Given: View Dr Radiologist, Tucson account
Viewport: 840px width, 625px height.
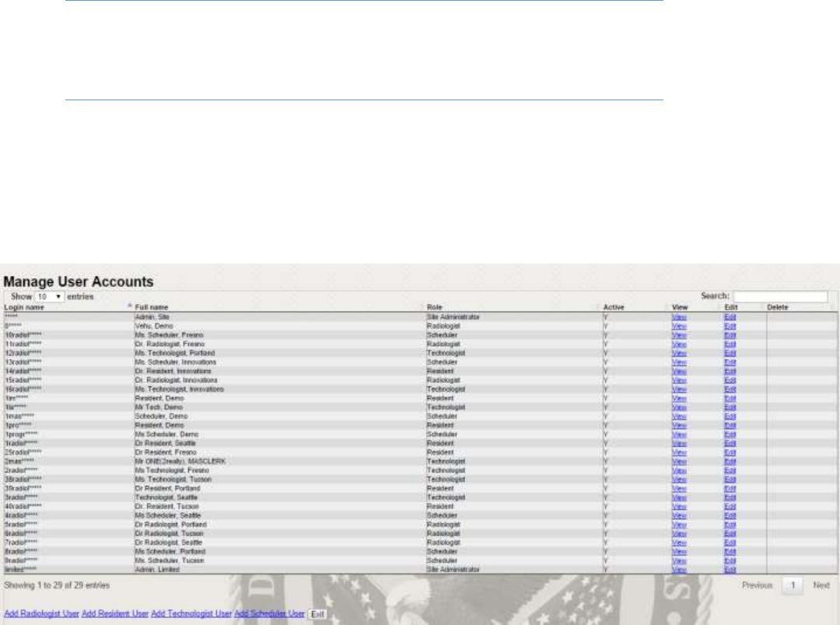Looking at the screenshot, I should click(x=679, y=534).
